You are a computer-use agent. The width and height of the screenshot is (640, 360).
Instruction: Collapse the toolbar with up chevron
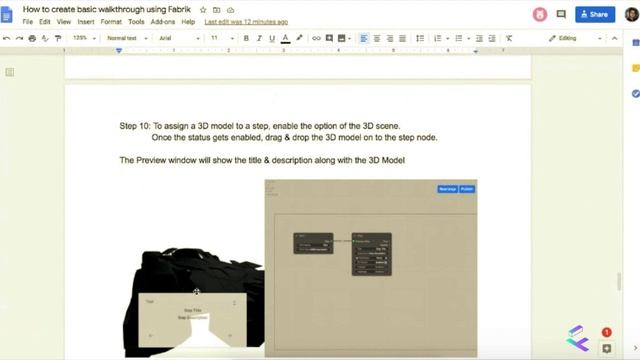[614, 38]
